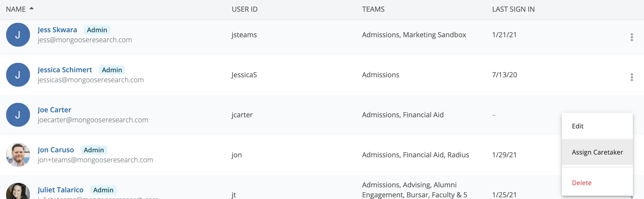Open the Juliet Talarico name link
The image size is (644, 199).
coord(61,190)
